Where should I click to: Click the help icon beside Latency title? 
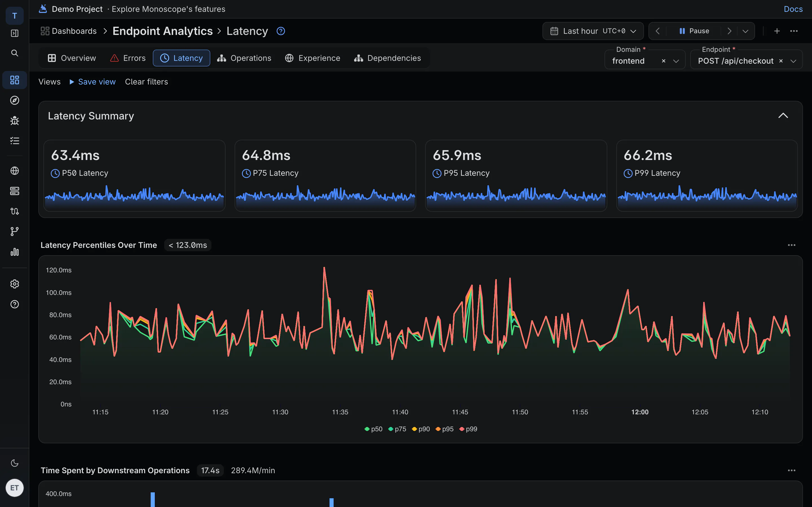tap(281, 31)
